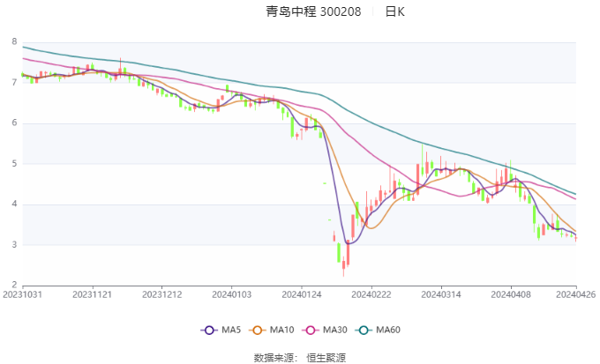Click the 数据来源 label below legend

coord(274,357)
